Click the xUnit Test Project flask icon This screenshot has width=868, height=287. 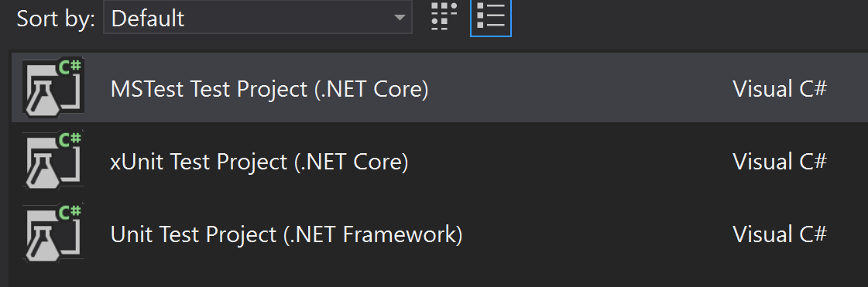[53, 159]
